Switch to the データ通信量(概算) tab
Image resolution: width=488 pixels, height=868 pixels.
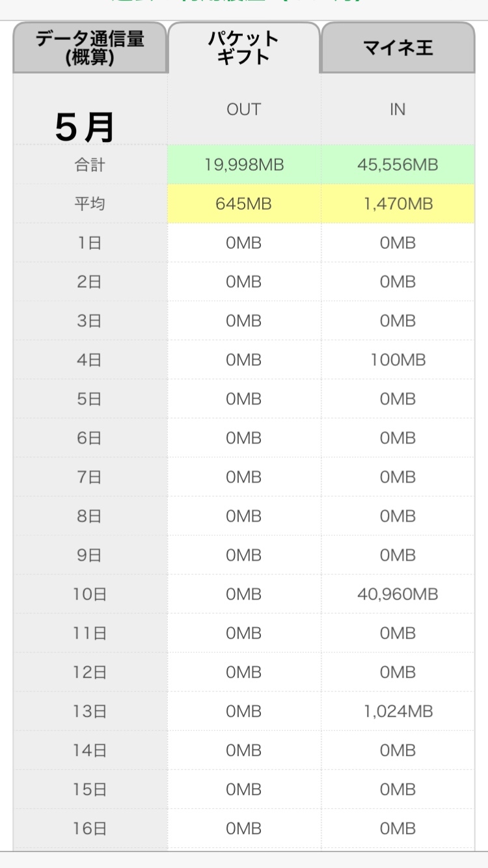click(90, 48)
